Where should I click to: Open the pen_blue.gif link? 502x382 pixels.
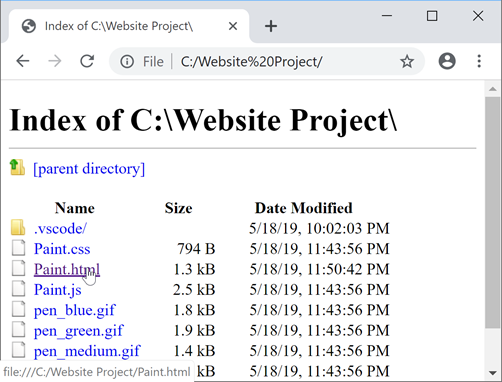pos(75,310)
